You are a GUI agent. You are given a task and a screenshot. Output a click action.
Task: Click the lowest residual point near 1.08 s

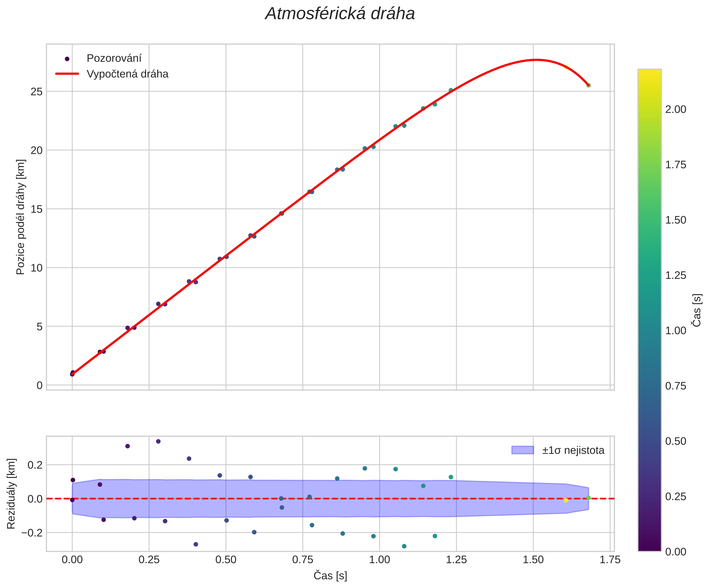(x=404, y=546)
